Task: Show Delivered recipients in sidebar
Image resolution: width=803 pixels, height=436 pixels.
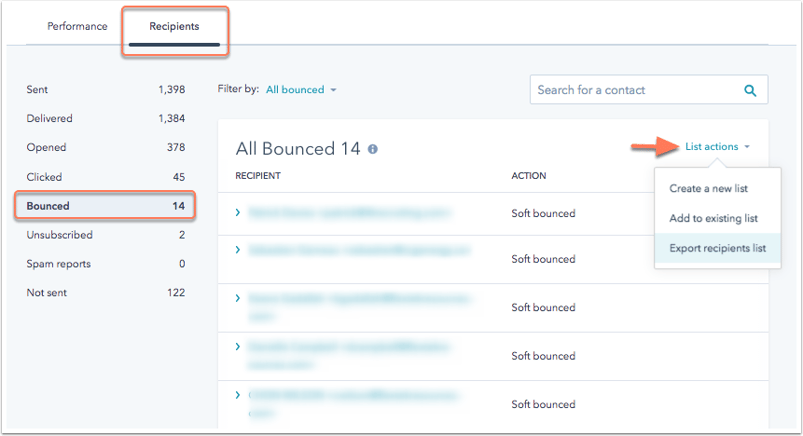Action: 105,119
